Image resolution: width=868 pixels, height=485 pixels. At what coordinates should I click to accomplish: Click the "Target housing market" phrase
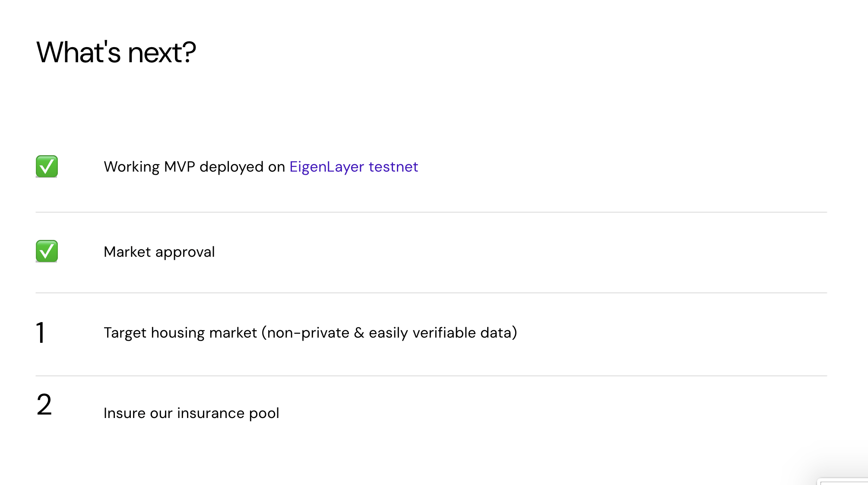coord(180,333)
